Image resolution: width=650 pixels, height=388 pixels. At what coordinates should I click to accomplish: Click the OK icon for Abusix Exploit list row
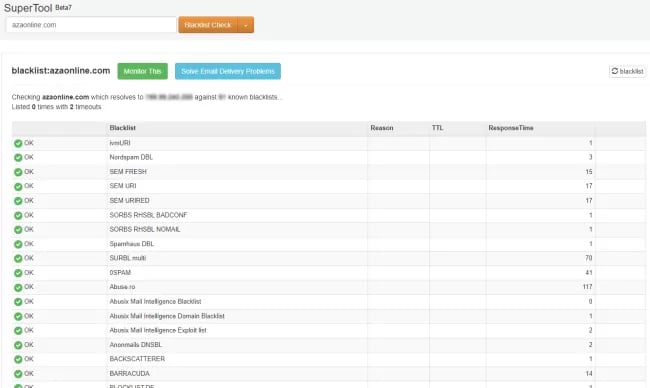(x=18, y=331)
